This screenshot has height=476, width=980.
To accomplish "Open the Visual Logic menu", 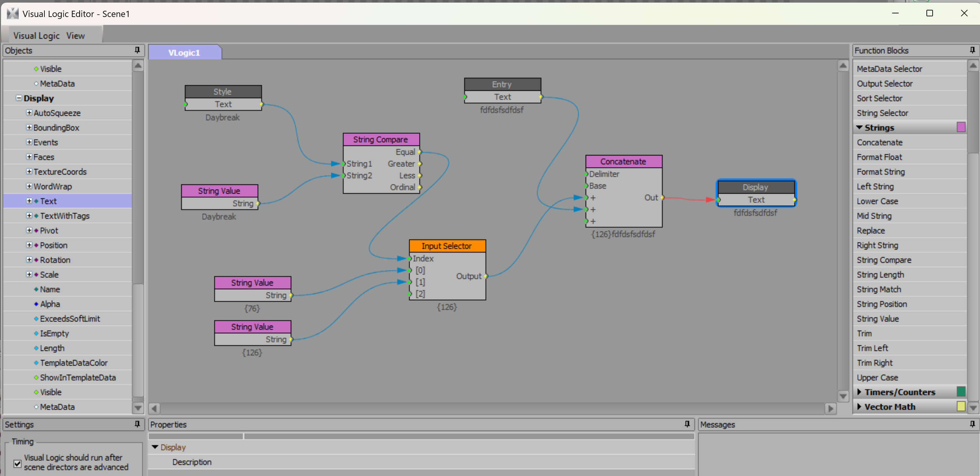I will click(36, 36).
